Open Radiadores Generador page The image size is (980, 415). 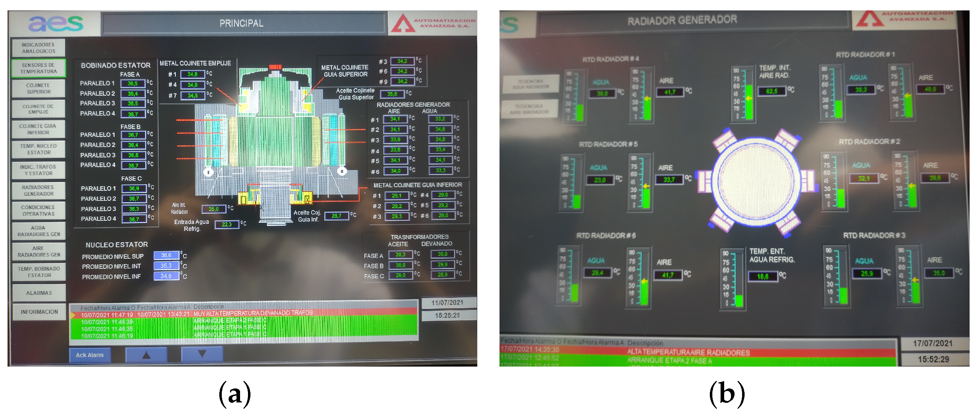point(38,190)
